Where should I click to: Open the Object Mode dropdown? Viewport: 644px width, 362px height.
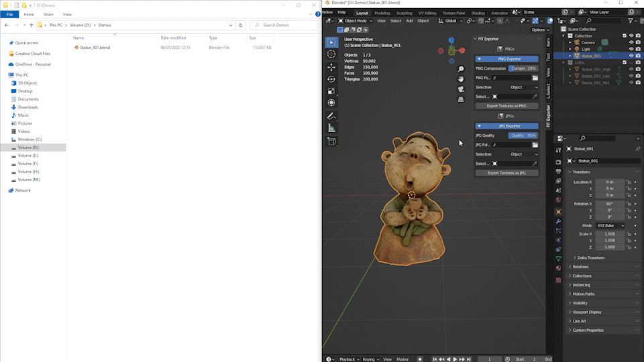pyautogui.click(x=356, y=21)
